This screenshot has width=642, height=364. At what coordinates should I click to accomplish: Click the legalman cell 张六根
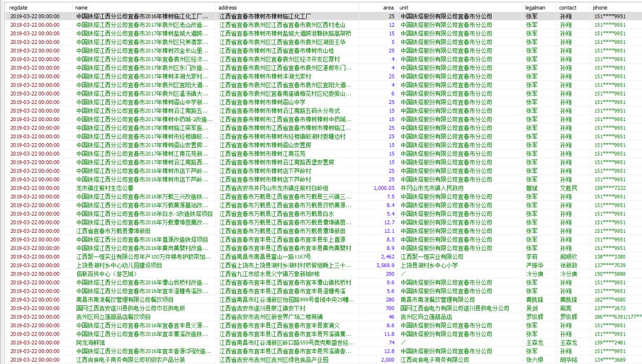535,360
